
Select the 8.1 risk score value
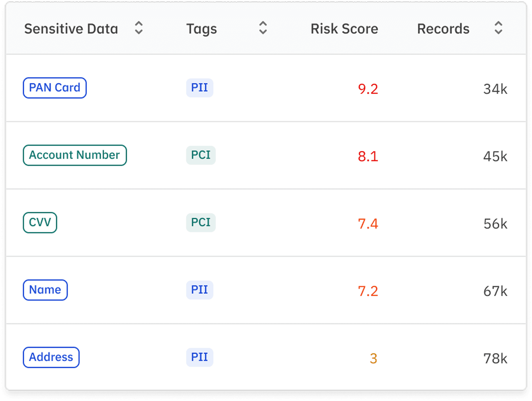point(368,157)
